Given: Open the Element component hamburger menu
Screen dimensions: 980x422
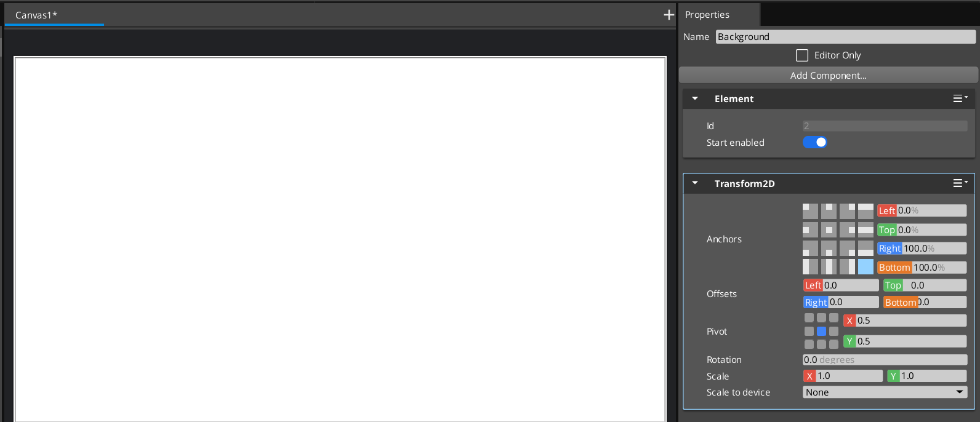Looking at the screenshot, I should coord(960,98).
